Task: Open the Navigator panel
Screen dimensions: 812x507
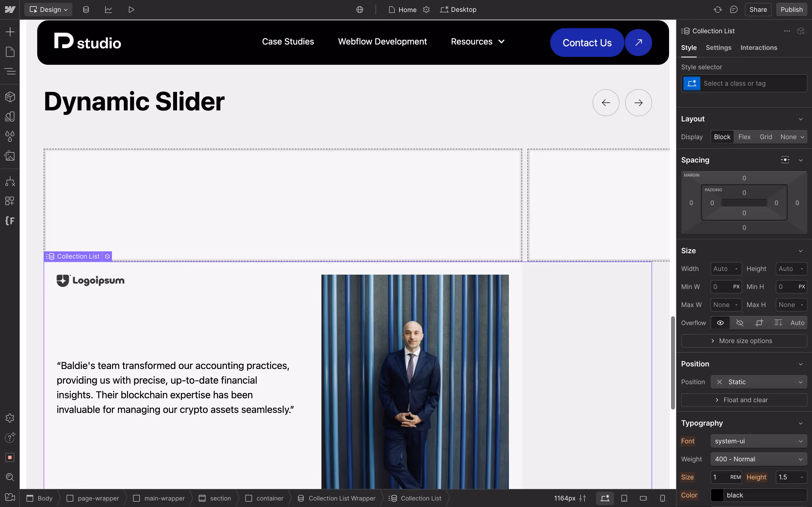Action: point(10,72)
